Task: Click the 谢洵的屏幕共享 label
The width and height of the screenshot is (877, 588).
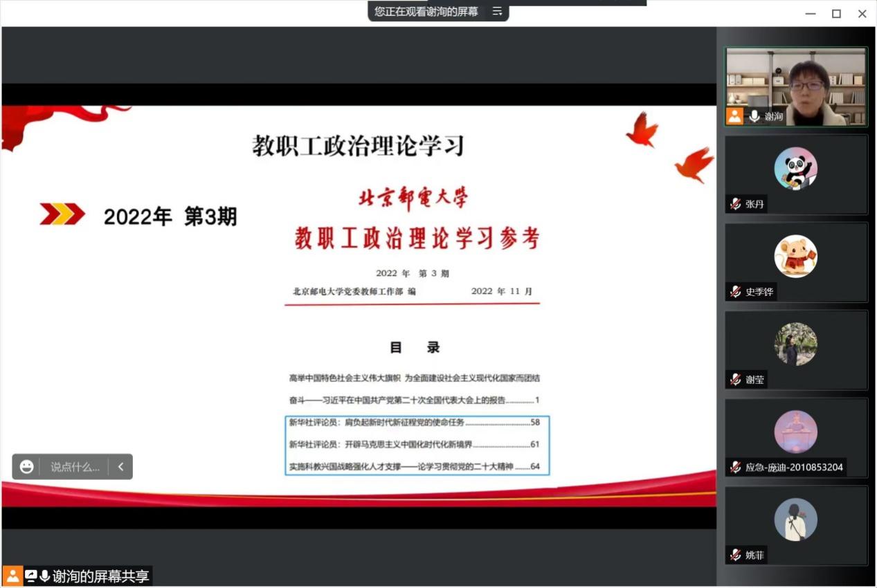Action: 100,576
